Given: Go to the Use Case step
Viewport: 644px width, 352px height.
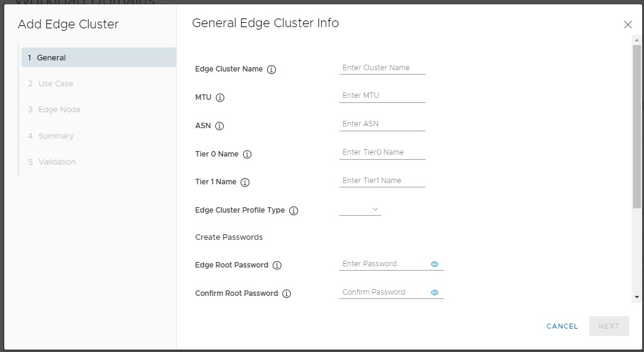Looking at the screenshot, I should [x=55, y=84].
